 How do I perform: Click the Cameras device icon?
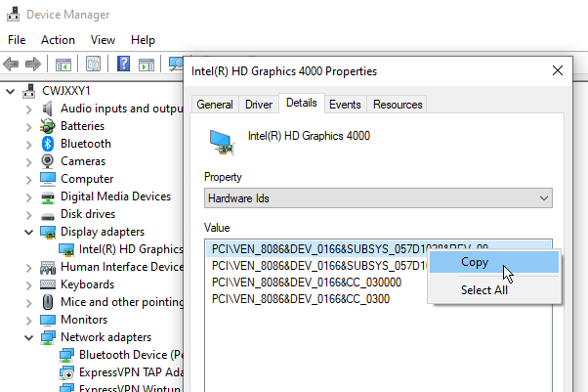click(x=48, y=161)
